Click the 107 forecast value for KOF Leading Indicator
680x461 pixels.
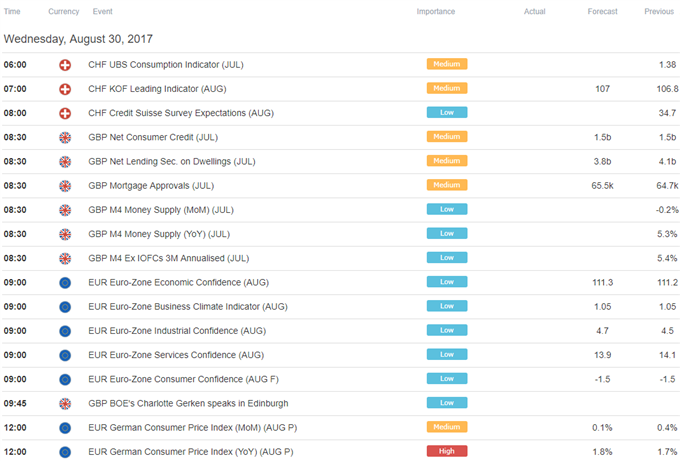tap(602, 89)
